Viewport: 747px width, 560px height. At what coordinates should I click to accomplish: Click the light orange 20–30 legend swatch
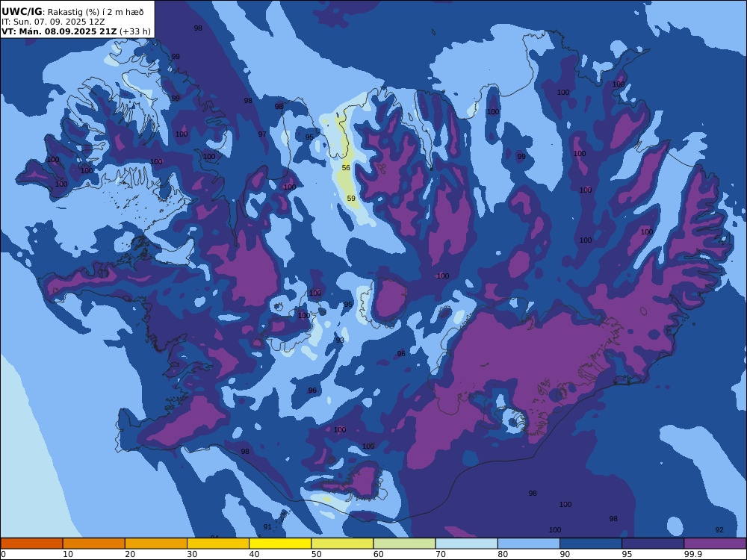(156, 544)
